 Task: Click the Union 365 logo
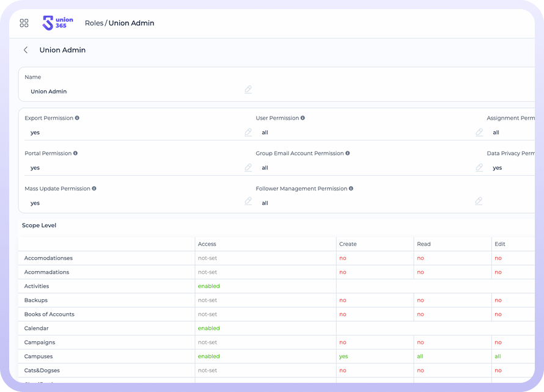(x=57, y=23)
